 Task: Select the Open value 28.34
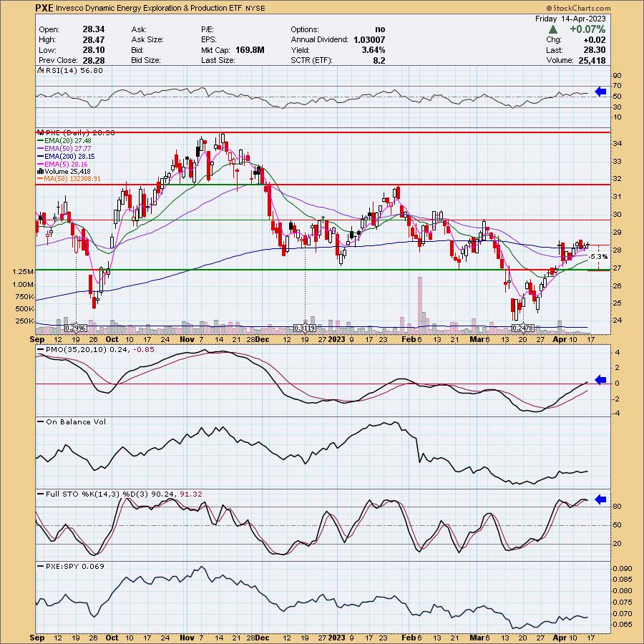94,29
